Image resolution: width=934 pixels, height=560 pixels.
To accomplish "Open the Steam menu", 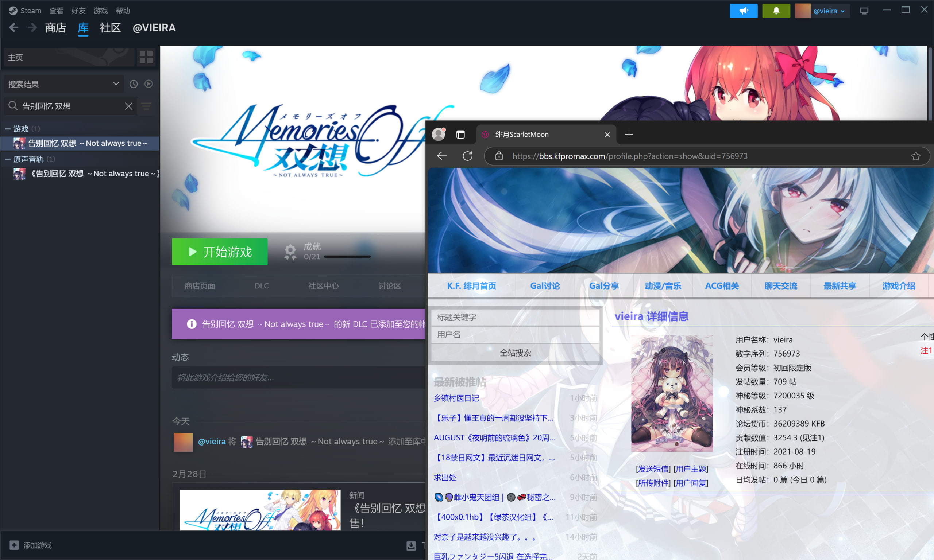I will pyautogui.click(x=31, y=11).
